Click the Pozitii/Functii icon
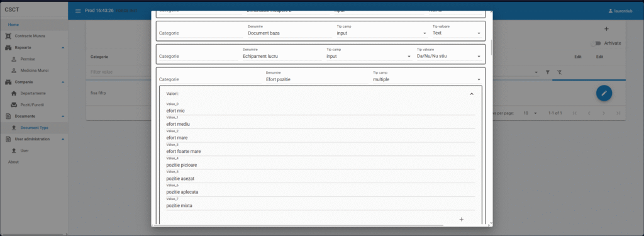This screenshot has width=644, height=236. pyautogui.click(x=14, y=105)
